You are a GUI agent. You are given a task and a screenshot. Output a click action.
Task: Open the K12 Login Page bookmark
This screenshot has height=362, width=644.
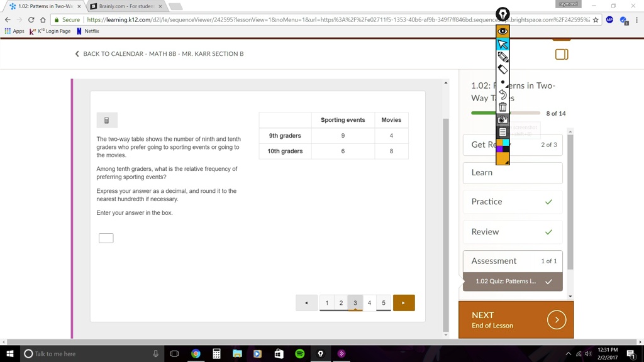49,31
